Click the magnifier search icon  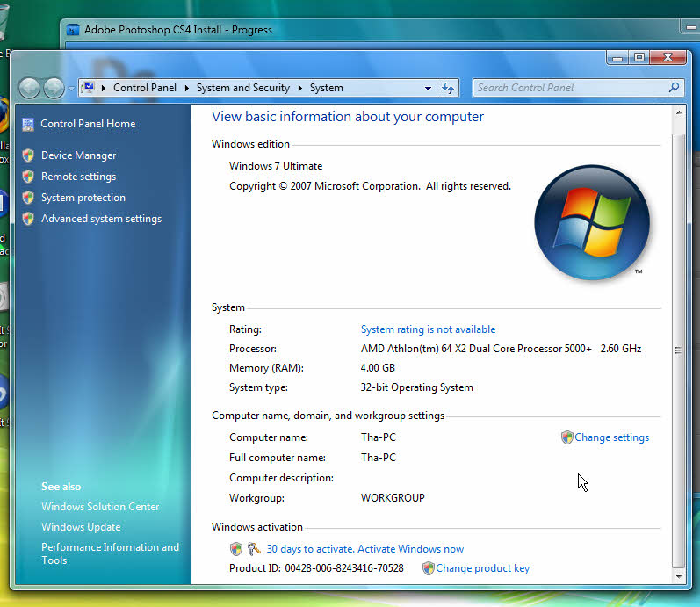click(675, 87)
